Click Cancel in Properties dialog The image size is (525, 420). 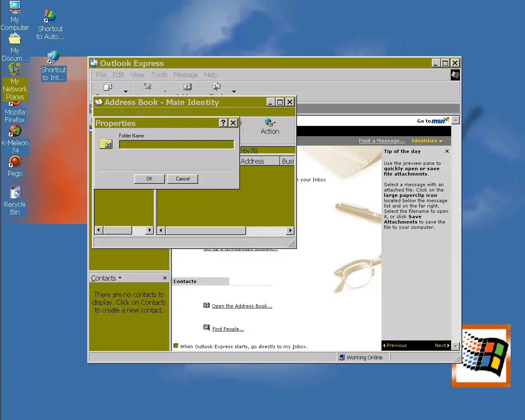tap(183, 179)
